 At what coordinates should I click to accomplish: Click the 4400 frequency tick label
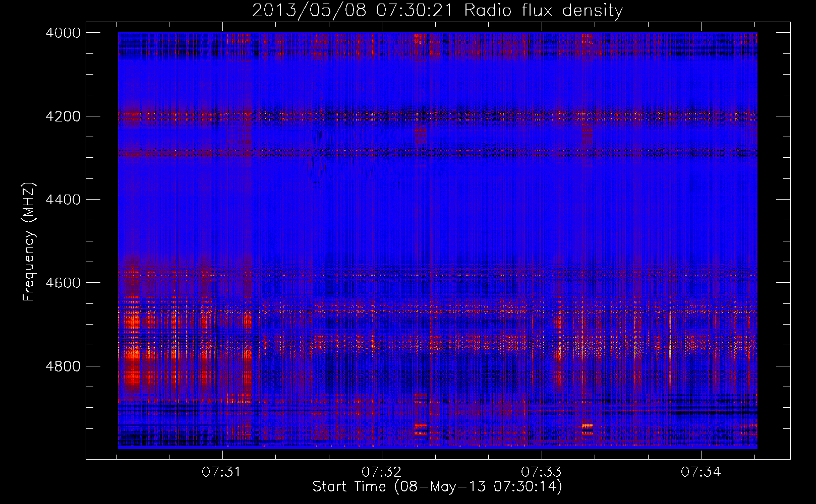click(63, 200)
